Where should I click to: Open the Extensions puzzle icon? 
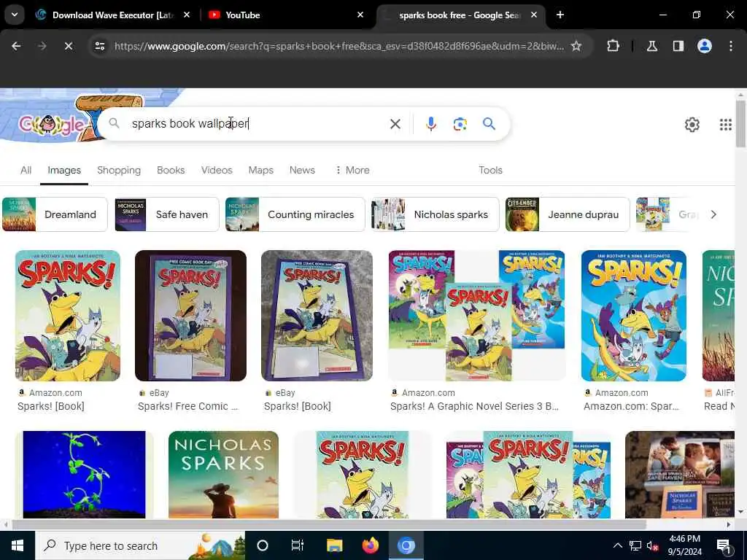pos(613,46)
